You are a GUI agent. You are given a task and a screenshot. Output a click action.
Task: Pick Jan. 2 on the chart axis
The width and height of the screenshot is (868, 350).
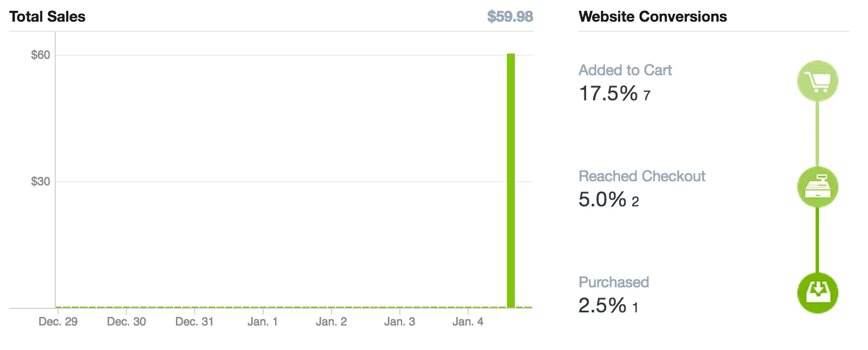[331, 322]
